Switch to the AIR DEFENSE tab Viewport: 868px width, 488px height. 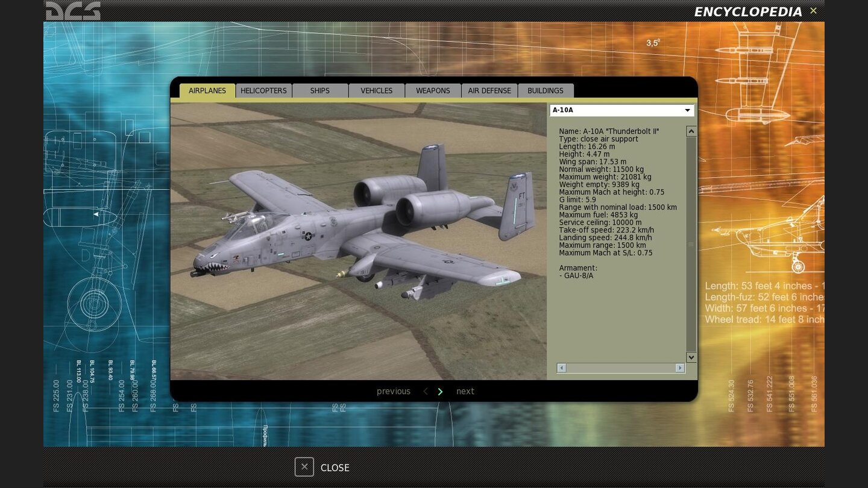point(489,90)
